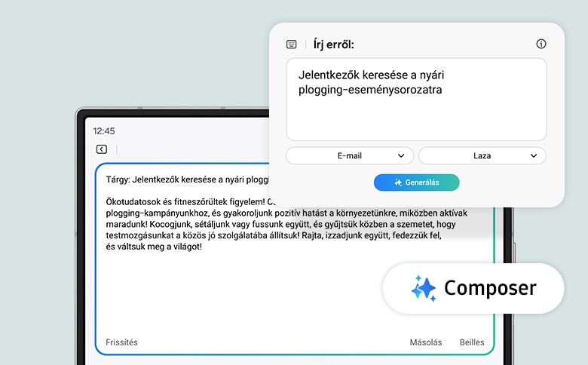Click the prompt field with Jelentkezők keresése text
This screenshot has width=588, height=365.
click(x=415, y=99)
